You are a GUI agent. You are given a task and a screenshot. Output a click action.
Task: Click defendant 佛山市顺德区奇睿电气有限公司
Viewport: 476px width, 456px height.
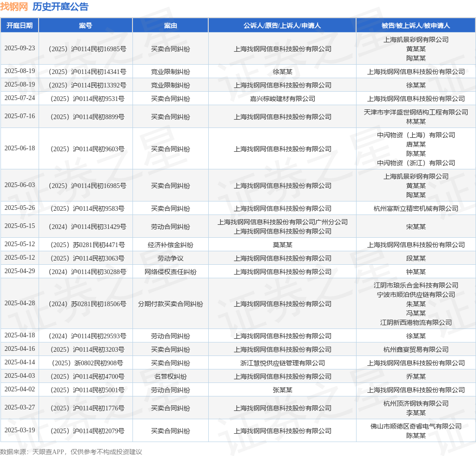416,426
